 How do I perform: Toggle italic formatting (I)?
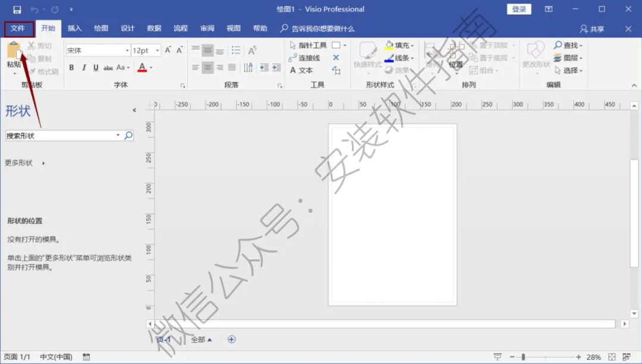click(84, 68)
